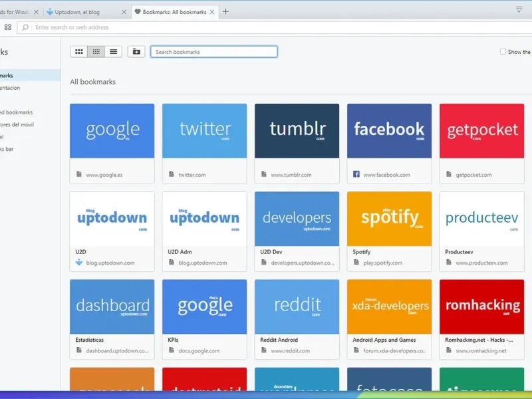Switch to large thumbnail grid view

[x=78, y=52]
